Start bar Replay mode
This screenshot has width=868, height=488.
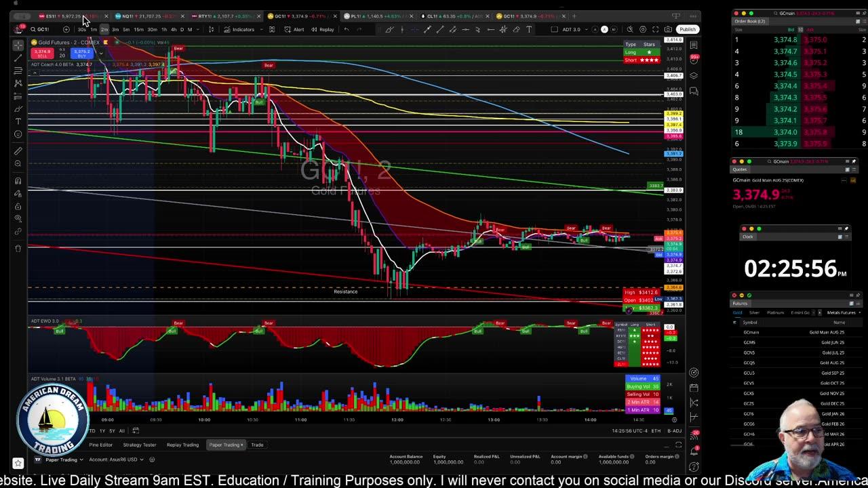(x=323, y=29)
